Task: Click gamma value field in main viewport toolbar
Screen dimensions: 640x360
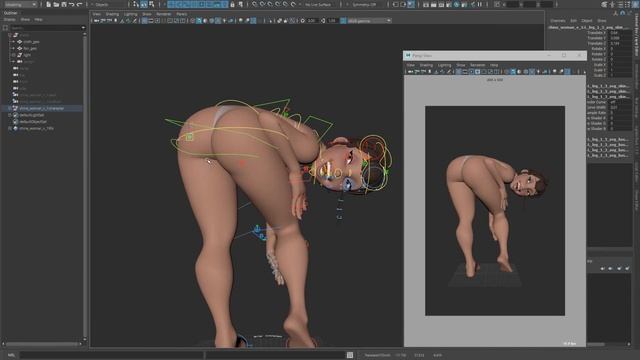Action: pos(332,20)
